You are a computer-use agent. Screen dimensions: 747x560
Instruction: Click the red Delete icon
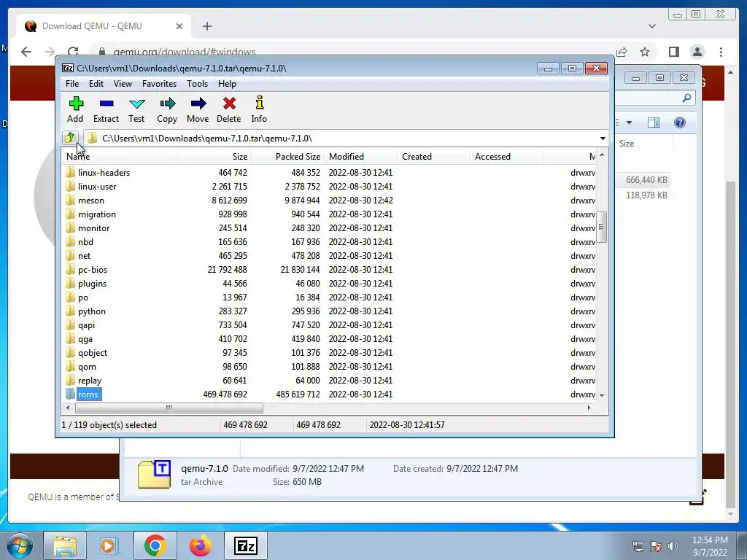228,109
